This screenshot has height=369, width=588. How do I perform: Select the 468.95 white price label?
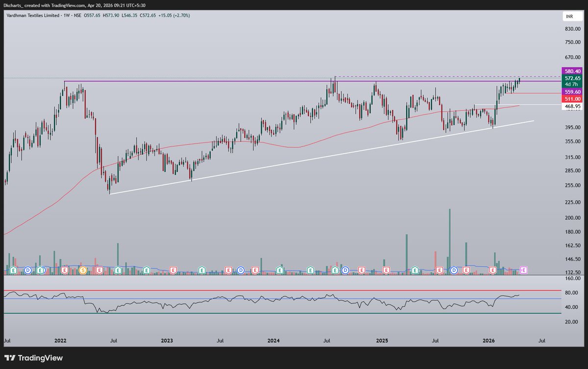(571, 106)
